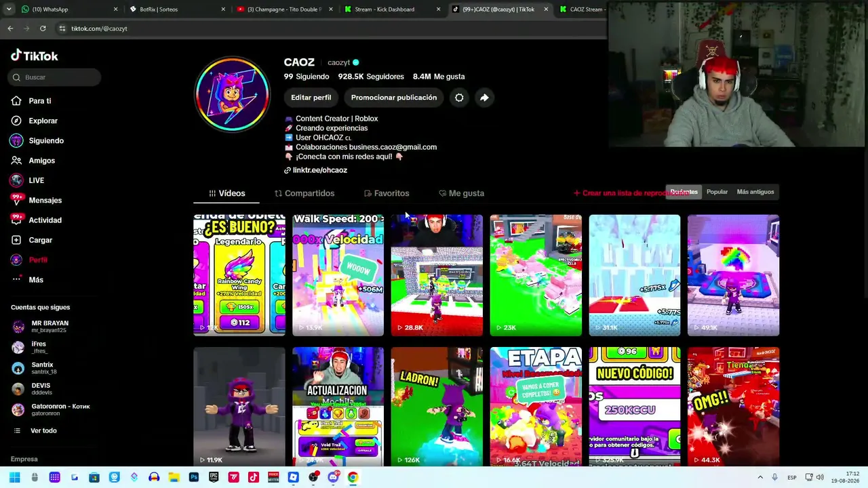
Task: Open the Explorar compass page
Action: pos(35,121)
